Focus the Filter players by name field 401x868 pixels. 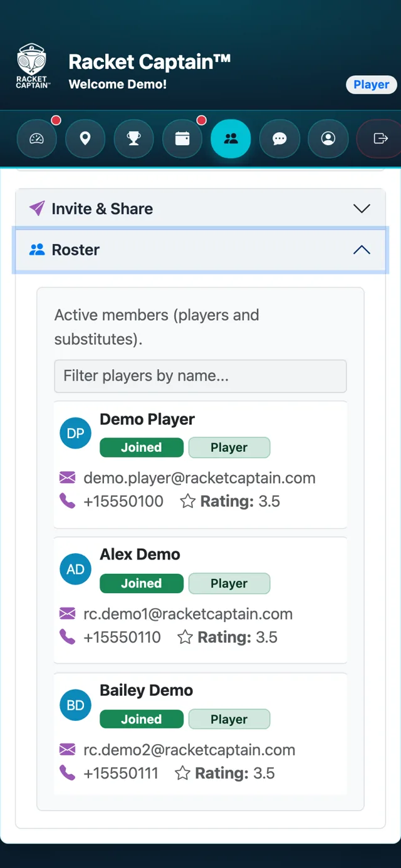tap(200, 376)
